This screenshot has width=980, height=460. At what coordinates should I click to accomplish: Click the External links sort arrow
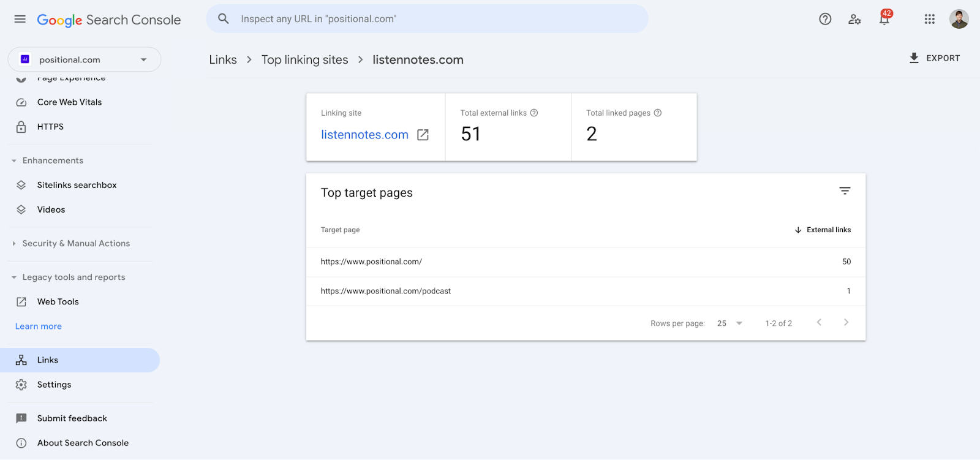click(798, 230)
